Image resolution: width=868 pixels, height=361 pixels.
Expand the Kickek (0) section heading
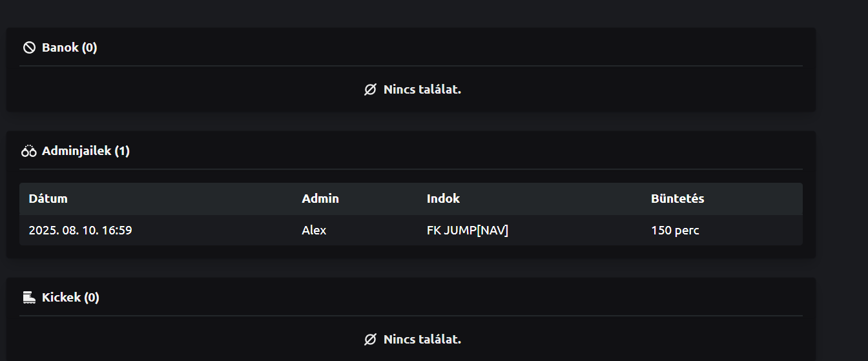point(70,297)
